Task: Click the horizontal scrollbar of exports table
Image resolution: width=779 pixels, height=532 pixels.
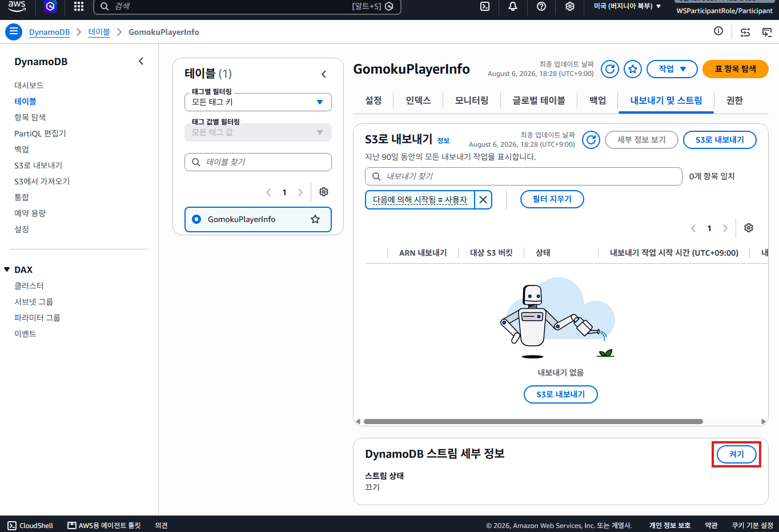Action: 533,422
